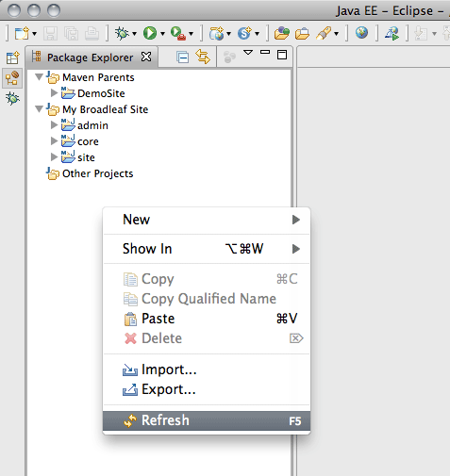Select the Maven Parents tree item
This screenshot has height=476, width=450.
click(x=98, y=77)
